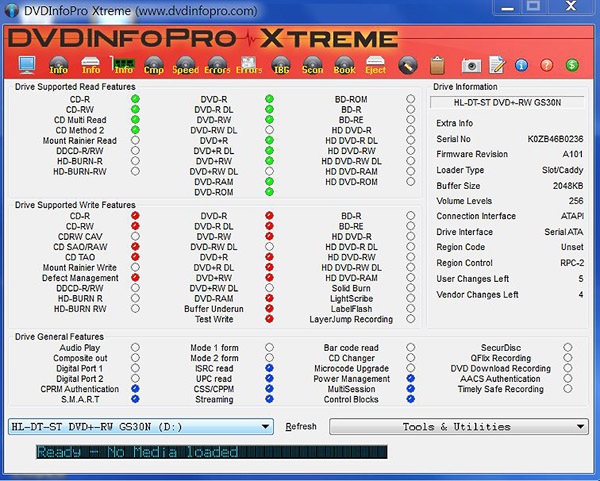The image size is (600, 481).
Task: Open the chart-style Errors toolbar icon
Action: tap(249, 65)
